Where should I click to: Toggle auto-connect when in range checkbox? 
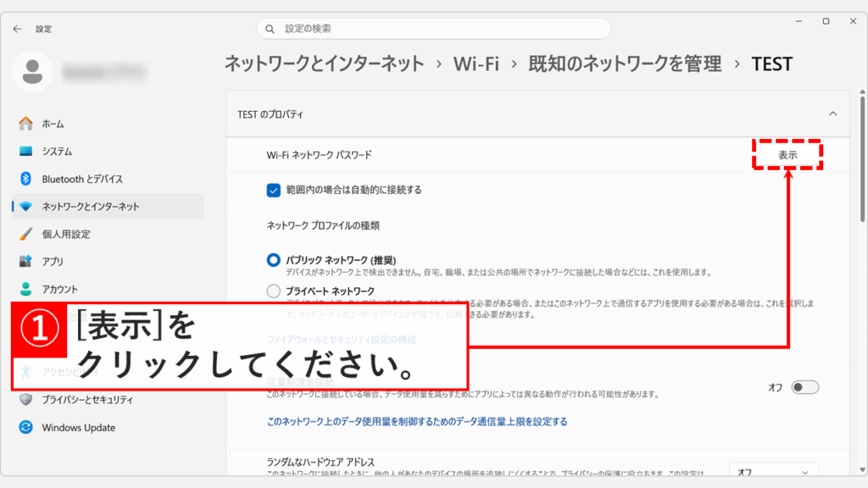pos(274,191)
